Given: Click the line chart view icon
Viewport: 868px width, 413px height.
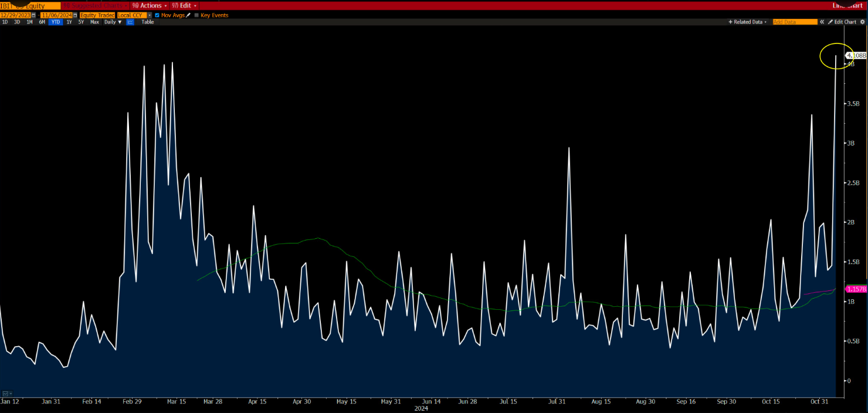Looking at the screenshot, I should (x=130, y=22).
